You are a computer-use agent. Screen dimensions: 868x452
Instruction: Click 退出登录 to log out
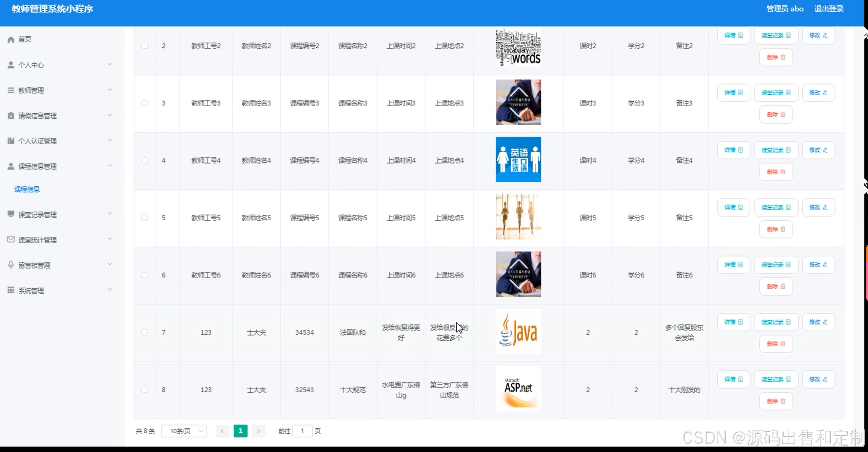point(829,9)
